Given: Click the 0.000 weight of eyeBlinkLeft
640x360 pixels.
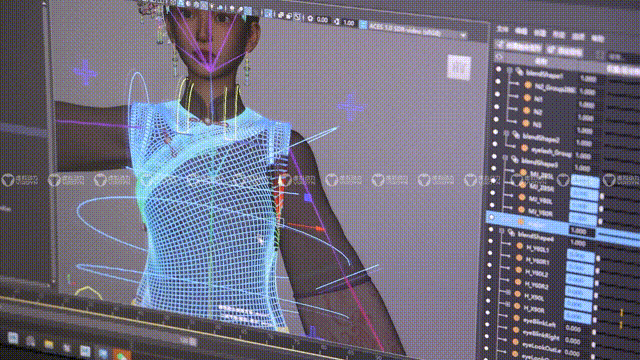Looking at the screenshot, I should click(x=573, y=329).
